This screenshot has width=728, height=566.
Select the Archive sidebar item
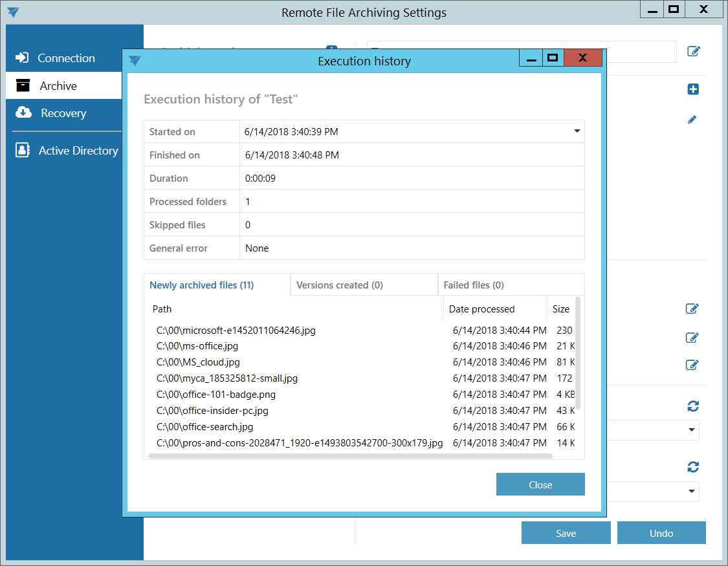coord(58,86)
